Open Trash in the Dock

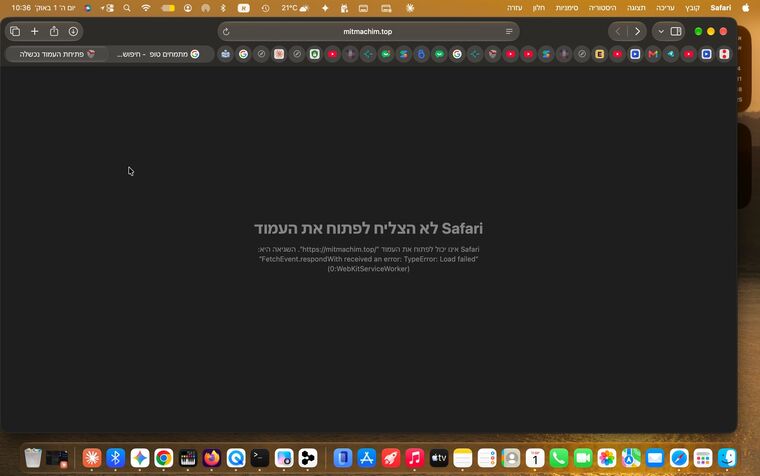click(33, 458)
